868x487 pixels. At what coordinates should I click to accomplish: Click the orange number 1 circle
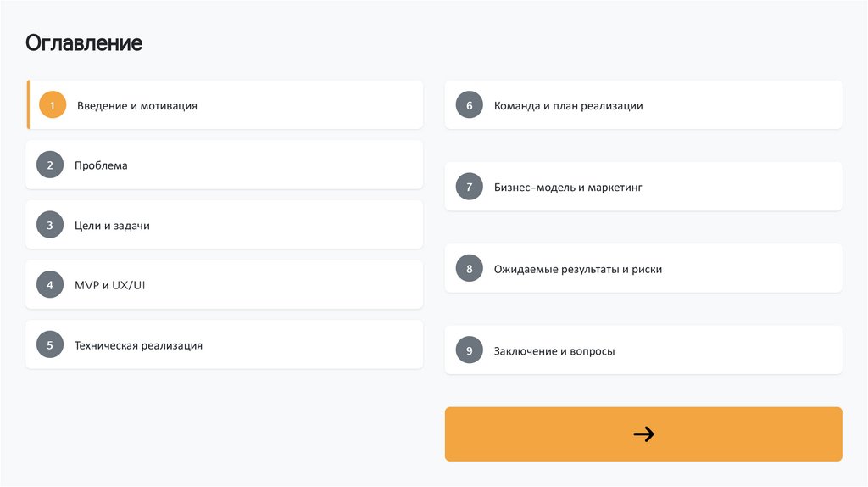point(53,105)
